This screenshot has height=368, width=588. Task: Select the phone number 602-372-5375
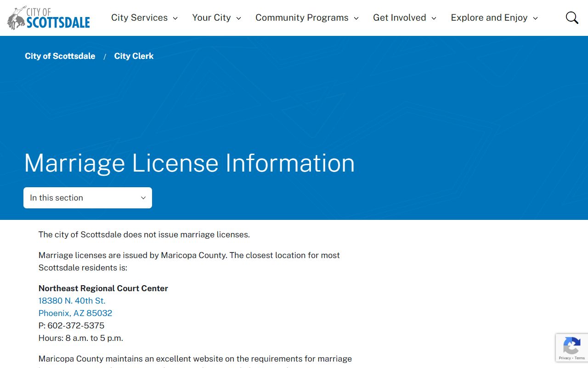click(76, 326)
